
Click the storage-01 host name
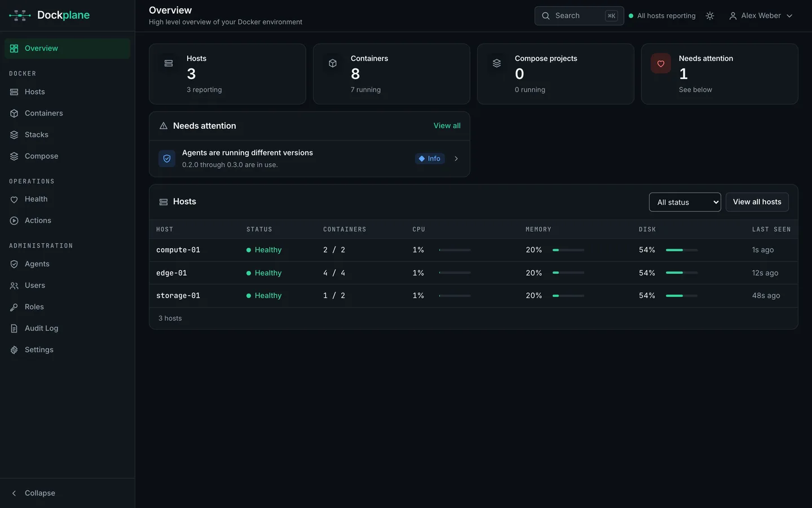pyautogui.click(x=178, y=296)
